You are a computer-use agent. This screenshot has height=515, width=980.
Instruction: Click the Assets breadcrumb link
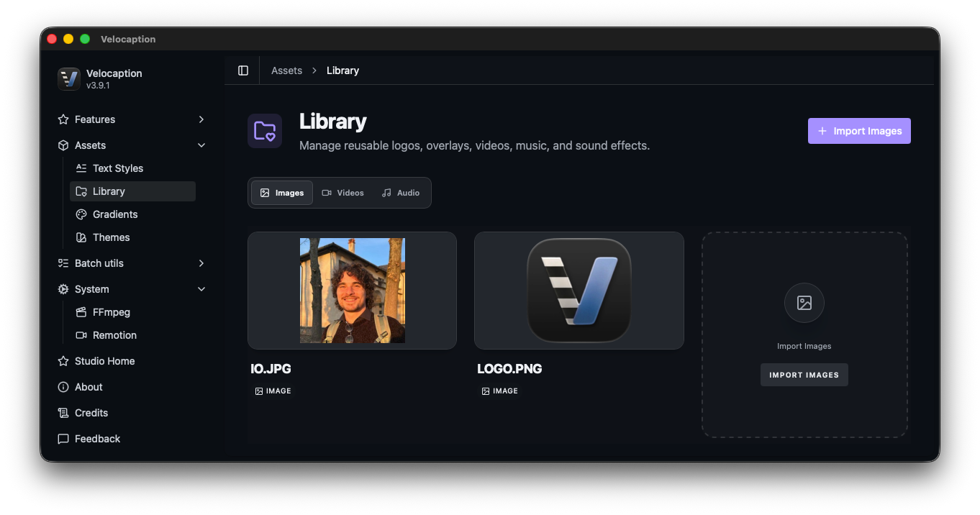click(x=286, y=70)
